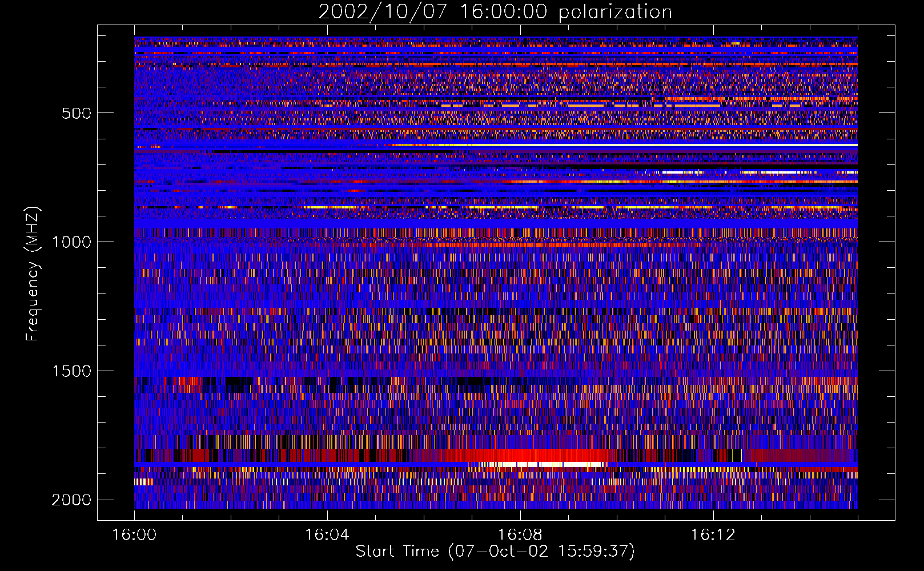The width and height of the screenshot is (924, 571).
Task: Click the 2000 frequency tick label
Action: (x=72, y=500)
